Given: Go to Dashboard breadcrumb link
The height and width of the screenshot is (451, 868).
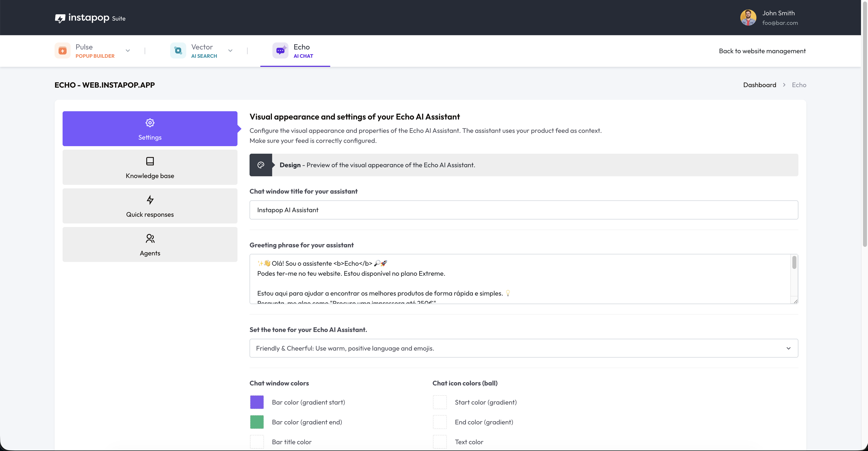Looking at the screenshot, I should pos(759,85).
